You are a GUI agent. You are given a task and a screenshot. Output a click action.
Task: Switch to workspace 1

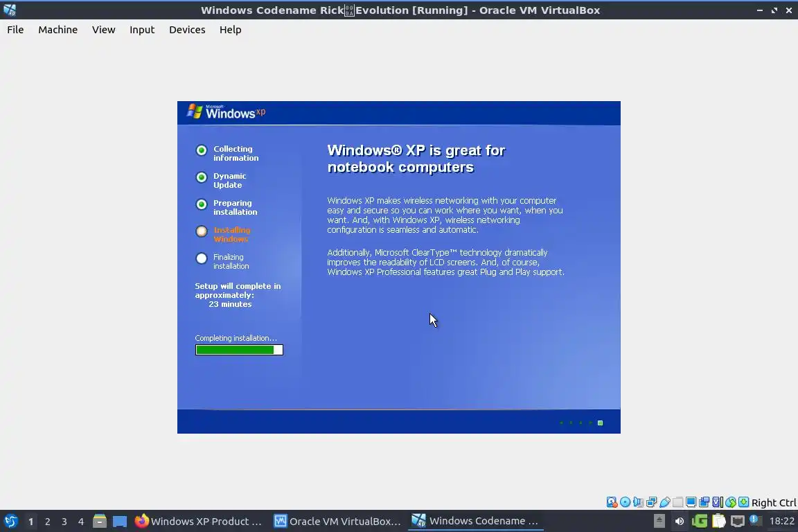(30, 522)
